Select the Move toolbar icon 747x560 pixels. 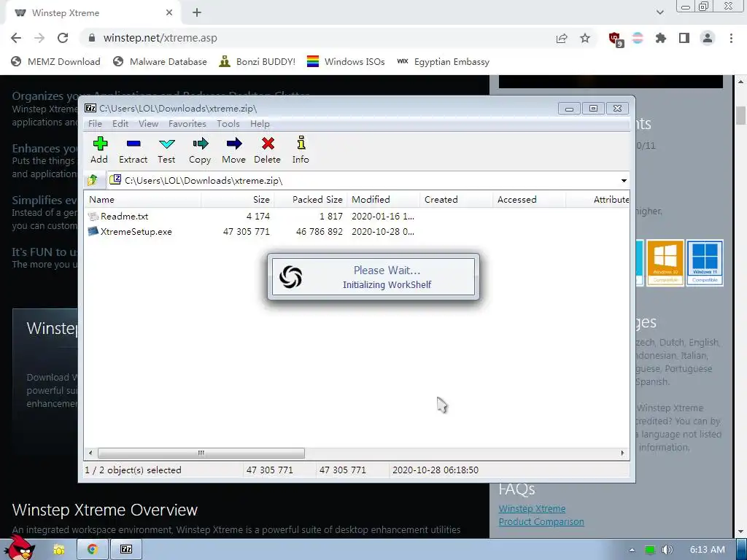pos(233,149)
